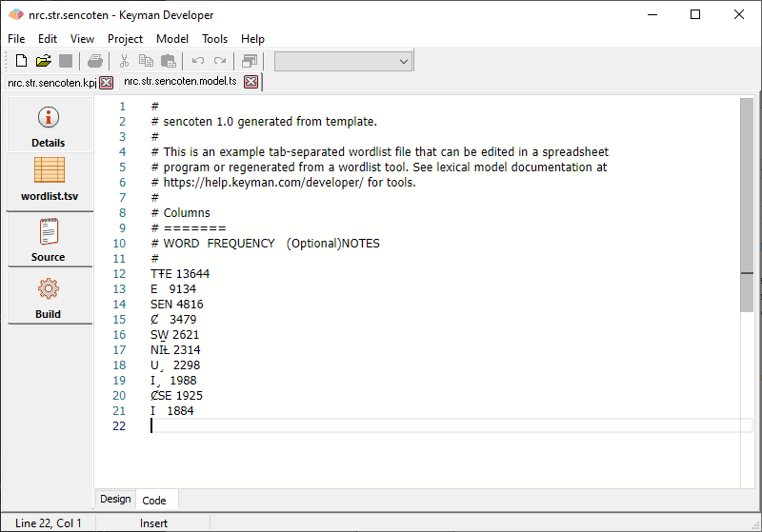Click the https://help.keyman.com/developer/ text line
762x532 pixels.
(x=284, y=183)
